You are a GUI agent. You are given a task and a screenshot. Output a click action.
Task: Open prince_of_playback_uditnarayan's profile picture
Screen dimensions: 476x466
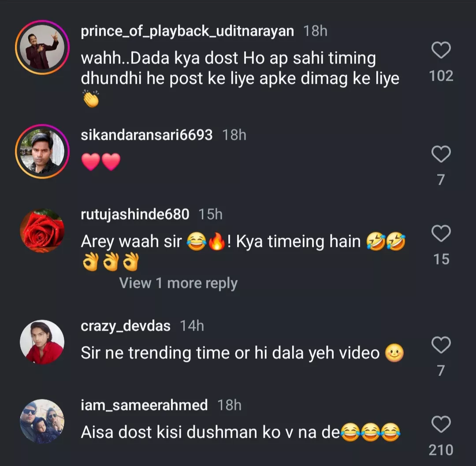click(x=42, y=47)
